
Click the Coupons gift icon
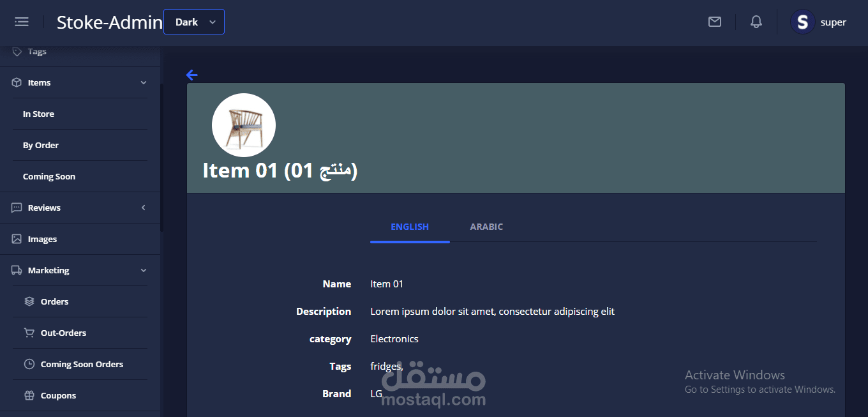click(x=29, y=395)
